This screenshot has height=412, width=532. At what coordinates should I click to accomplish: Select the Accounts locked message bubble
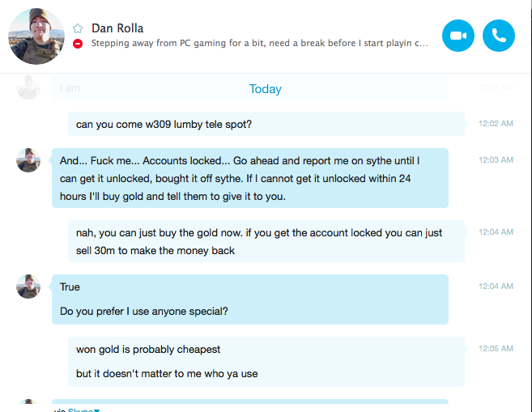pyautogui.click(x=250, y=178)
